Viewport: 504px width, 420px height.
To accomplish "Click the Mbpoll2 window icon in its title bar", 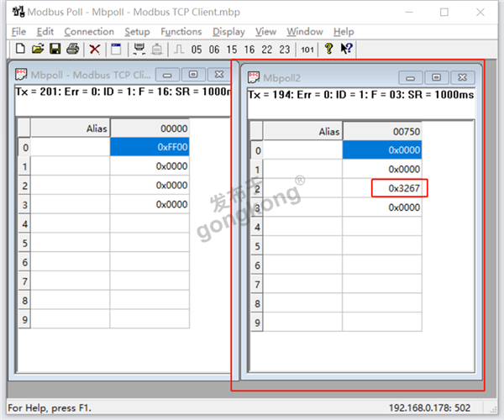I will pyautogui.click(x=254, y=77).
